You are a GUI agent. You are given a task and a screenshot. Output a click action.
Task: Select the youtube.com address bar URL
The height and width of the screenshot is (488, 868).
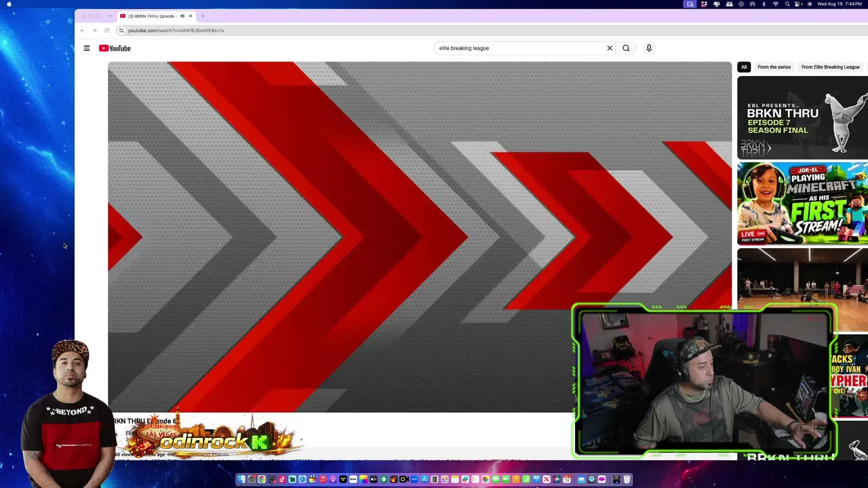176,30
